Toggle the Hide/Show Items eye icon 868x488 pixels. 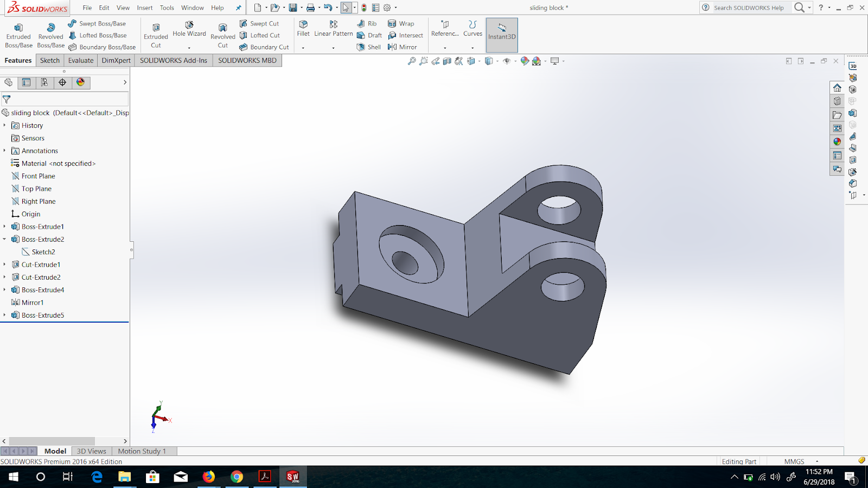[x=508, y=61]
